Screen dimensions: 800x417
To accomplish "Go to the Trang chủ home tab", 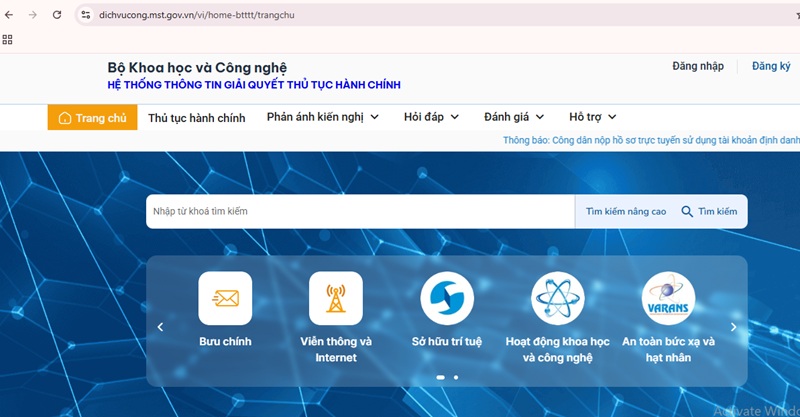I will point(92,118).
